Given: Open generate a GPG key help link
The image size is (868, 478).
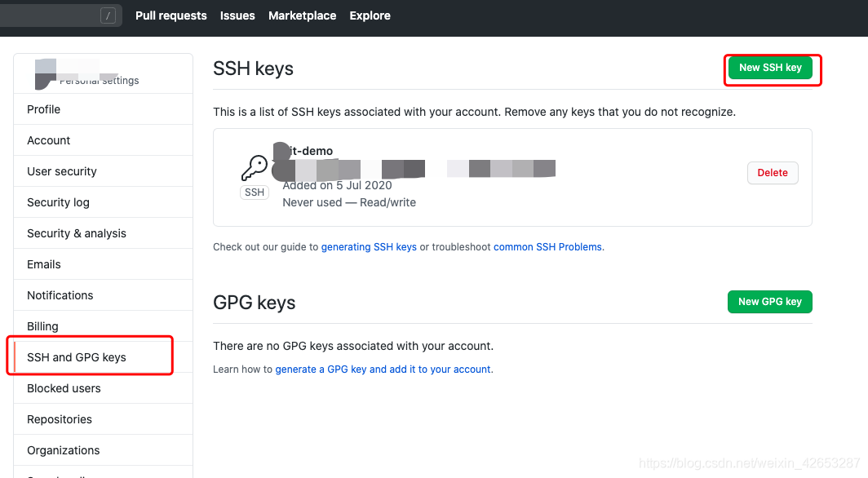Looking at the screenshot, I should pos(383,369).
